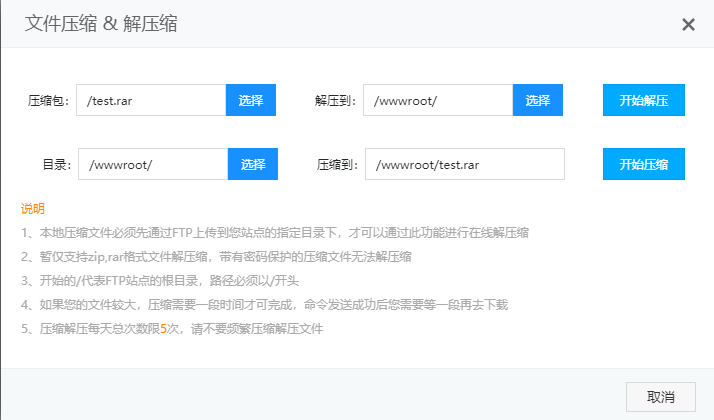Click the 压缩到 label text

pyautogui.click(x=337, y=165)
